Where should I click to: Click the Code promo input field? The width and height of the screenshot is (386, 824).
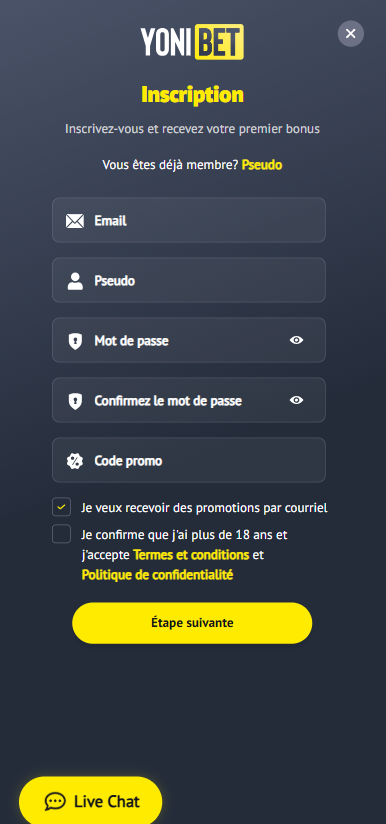[x=189, y=460]
